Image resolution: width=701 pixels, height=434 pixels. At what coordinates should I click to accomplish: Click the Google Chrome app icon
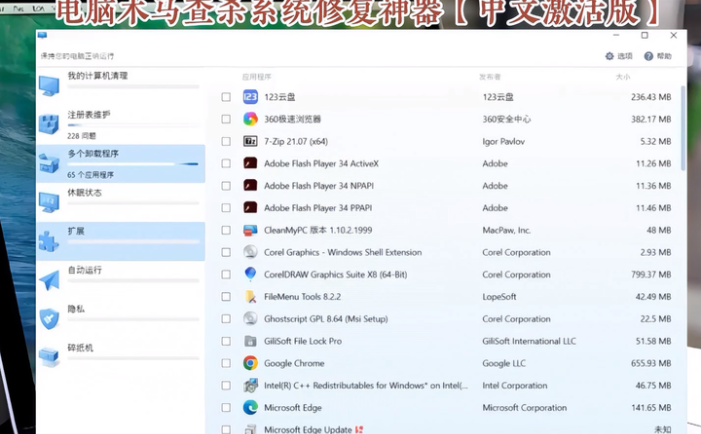pyautogui.click(x=251, y=363)
